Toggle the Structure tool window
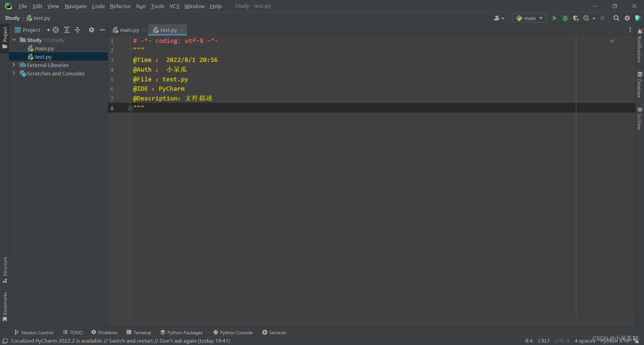The image size is (644, 345). pyautogui.click(x=5, y=270)
